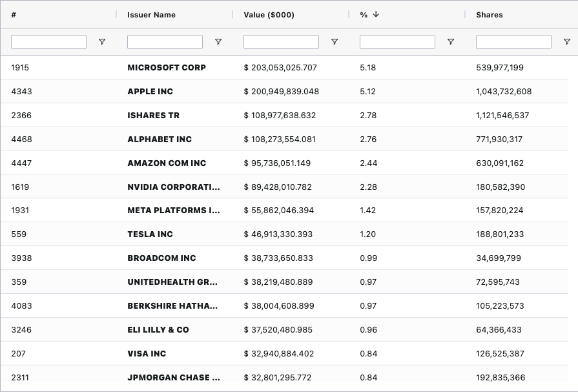Open filter menu for Issuer Name column
The height and width of the screenshot is (392, 578).
pyautogui.click(x=218, y=42)
